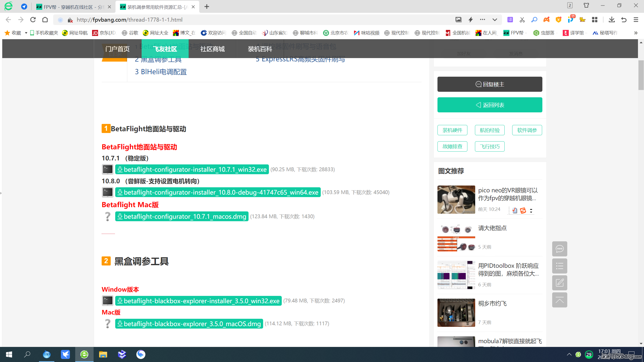Open the 收藏 favorites dropdown arrow
The height and width of the screenshot is (362, 644).
tap(26, 33)
